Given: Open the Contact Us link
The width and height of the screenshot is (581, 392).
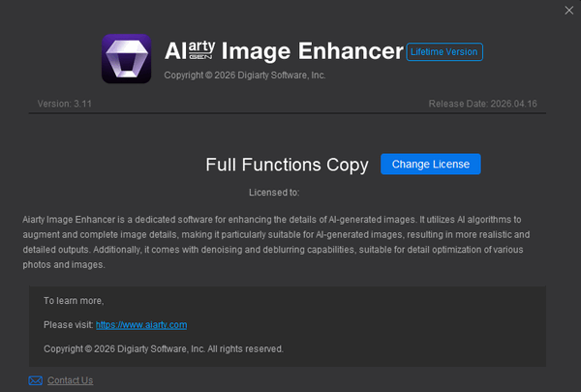Looking at the screenshot, I should pos(70,380).
